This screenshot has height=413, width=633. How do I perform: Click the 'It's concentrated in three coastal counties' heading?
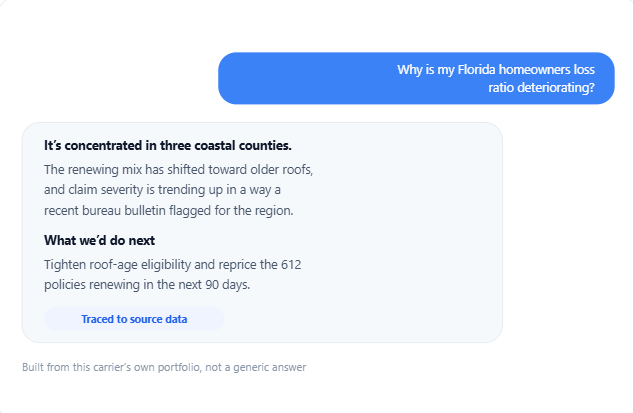pos(168,145)
